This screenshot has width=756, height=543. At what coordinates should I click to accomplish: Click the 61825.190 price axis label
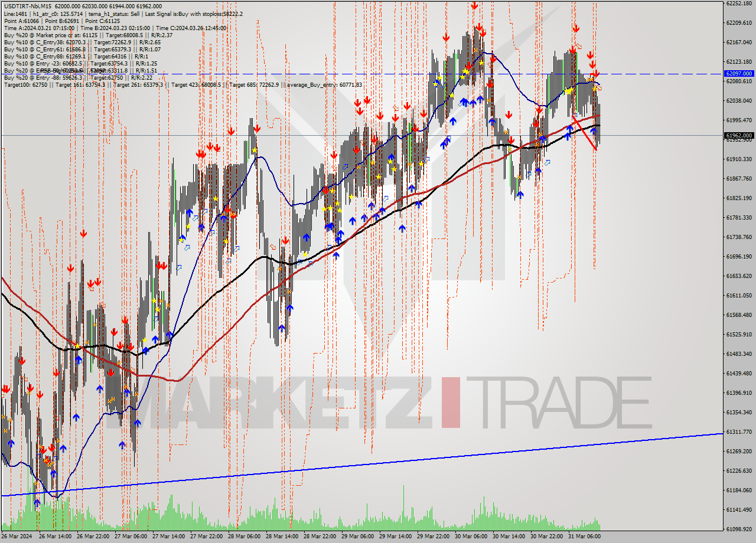739,198
